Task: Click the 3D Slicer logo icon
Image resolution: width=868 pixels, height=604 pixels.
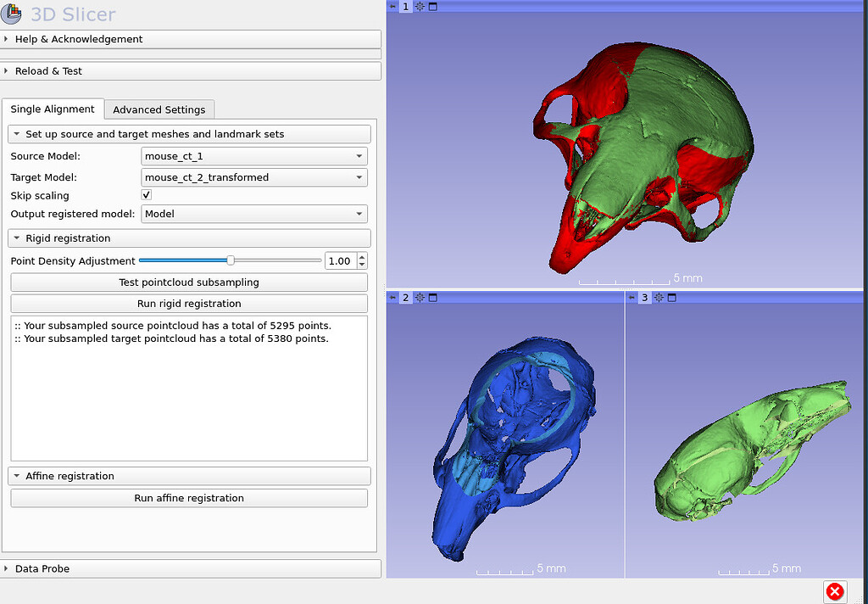Action: click(12, 14)
